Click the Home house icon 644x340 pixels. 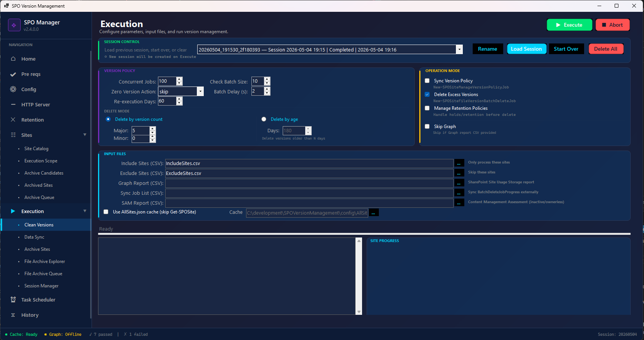[x=13, y=59]
